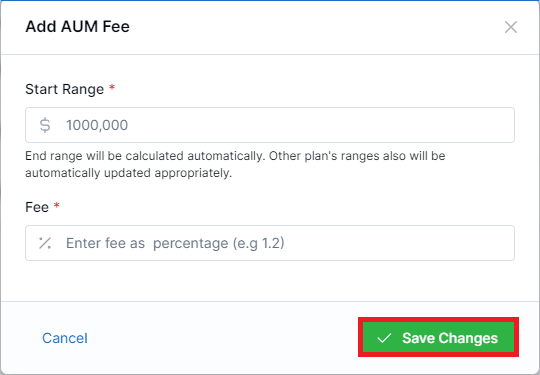Click the Add AUM Fee title
Viewport: 540px width, 375px height.
(x=77, y=27)
